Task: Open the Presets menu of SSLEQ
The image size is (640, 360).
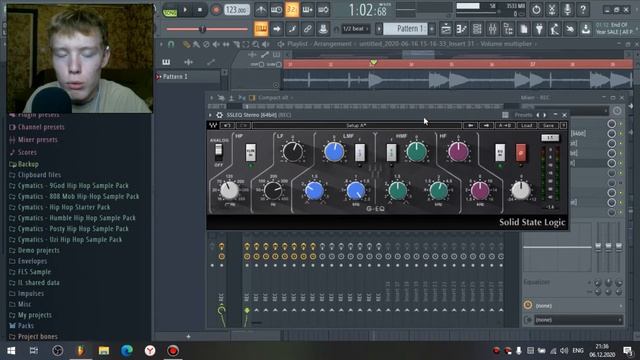Action: click(524, 115)
